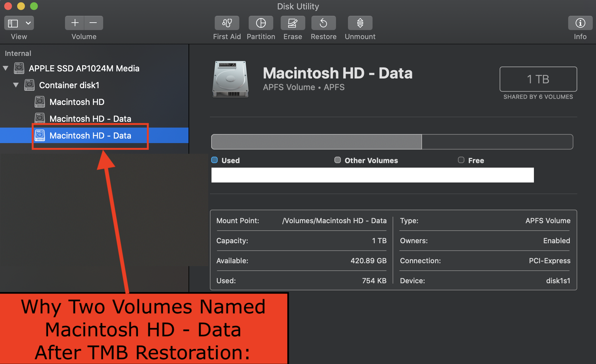The height and width of the screenshot is (364, 596).
Task: Click the Capacity value 1 TB
Action: click(379, 241)
